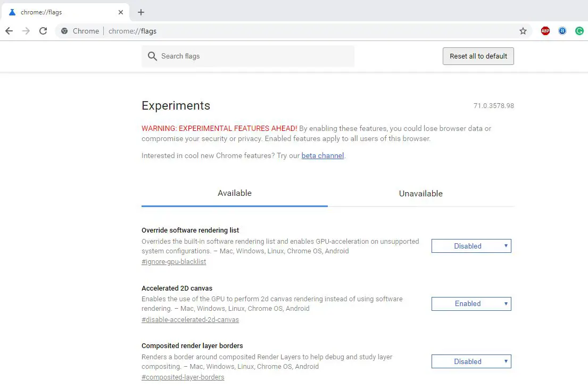Open the Override software rendering list dropdown

[471, 245]
